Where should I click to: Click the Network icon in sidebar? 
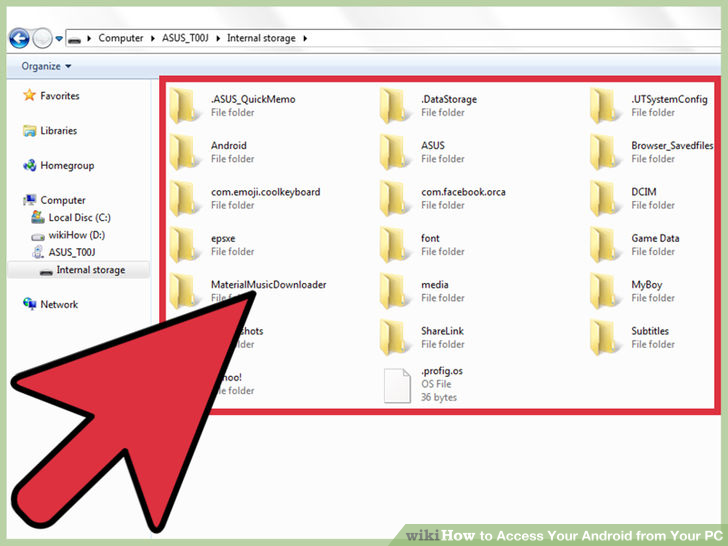click(x=29, y=304)
